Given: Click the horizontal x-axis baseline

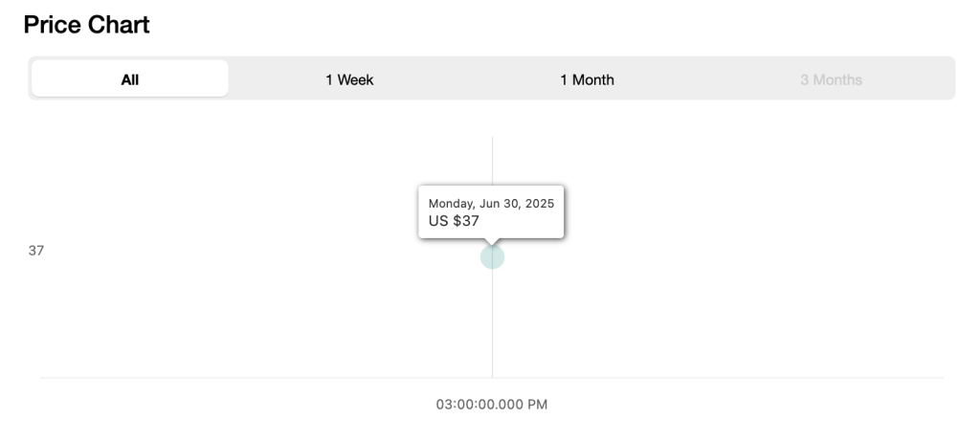Looking at the screenshot, I should click(x=492, y=378).
